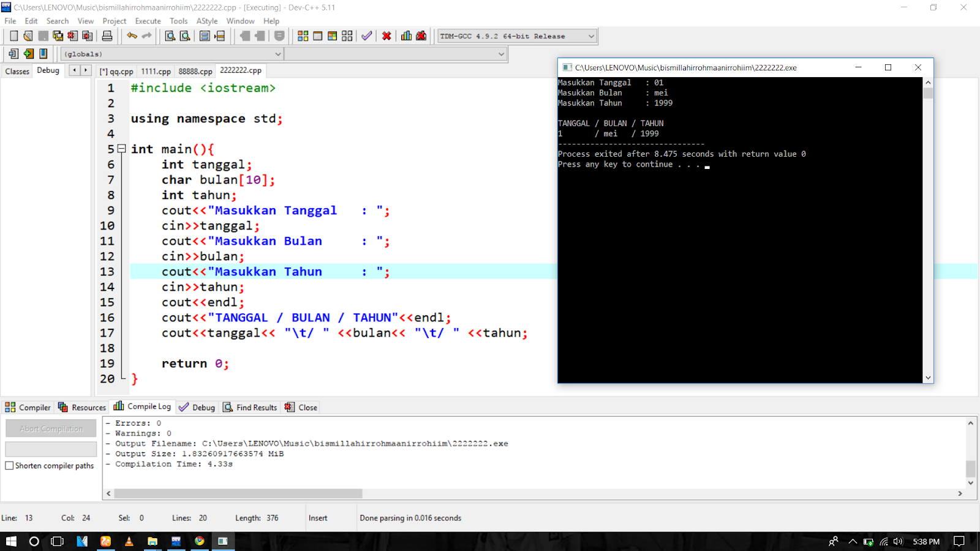Click the Save All icon

click(58, 36)
